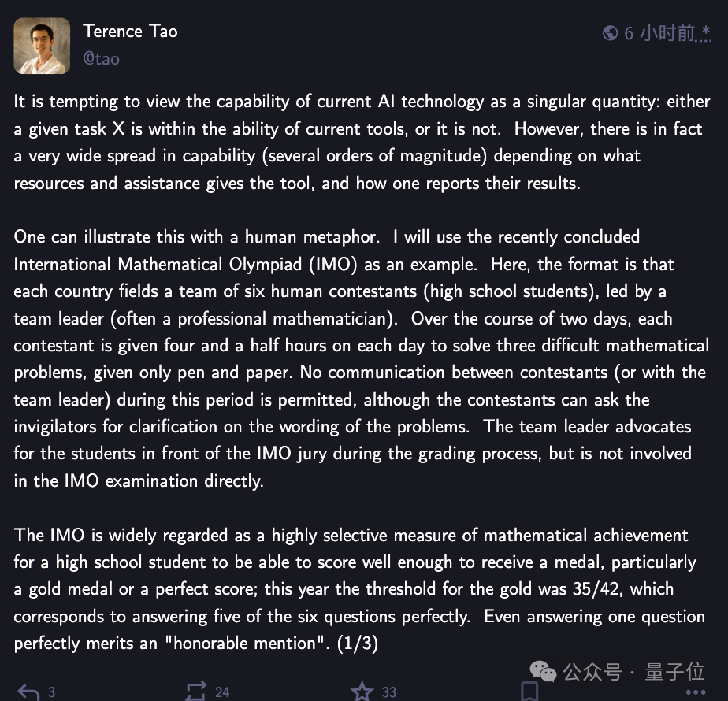This screenshot has width=728, height=701.
Task: Bookmark this post
Action: coord(529,692)
